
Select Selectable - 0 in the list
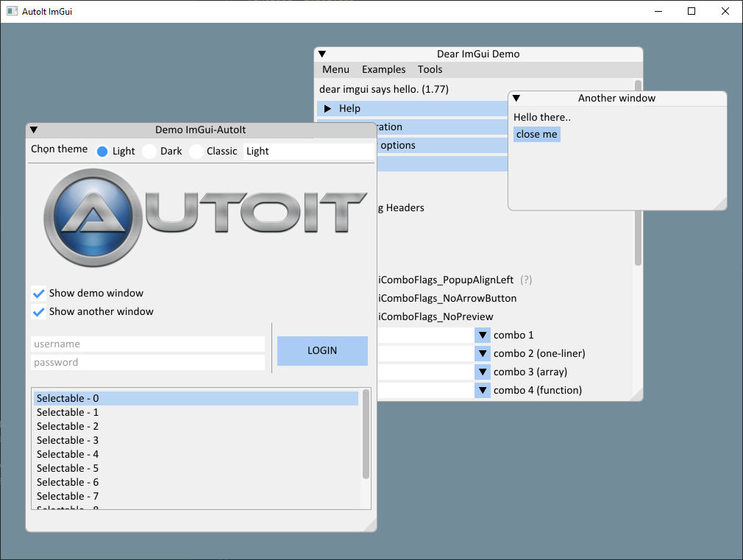tap(196, 398)
